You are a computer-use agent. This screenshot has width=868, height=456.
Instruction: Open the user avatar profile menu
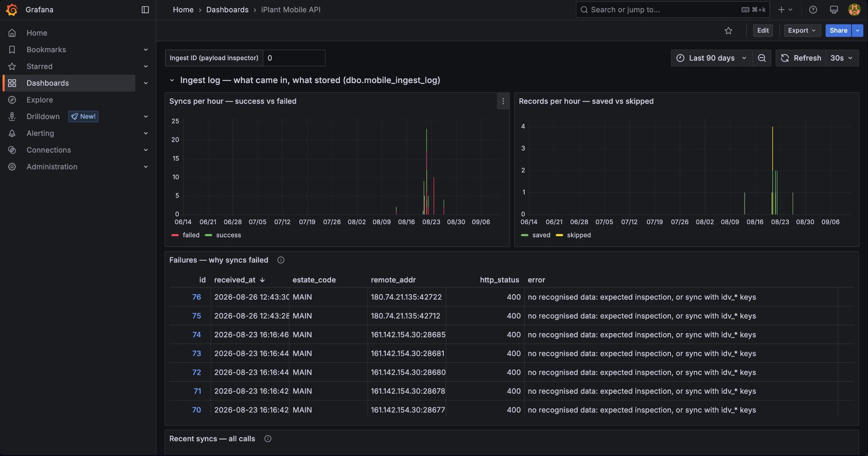pyautogui.click(x=854, y=10)
